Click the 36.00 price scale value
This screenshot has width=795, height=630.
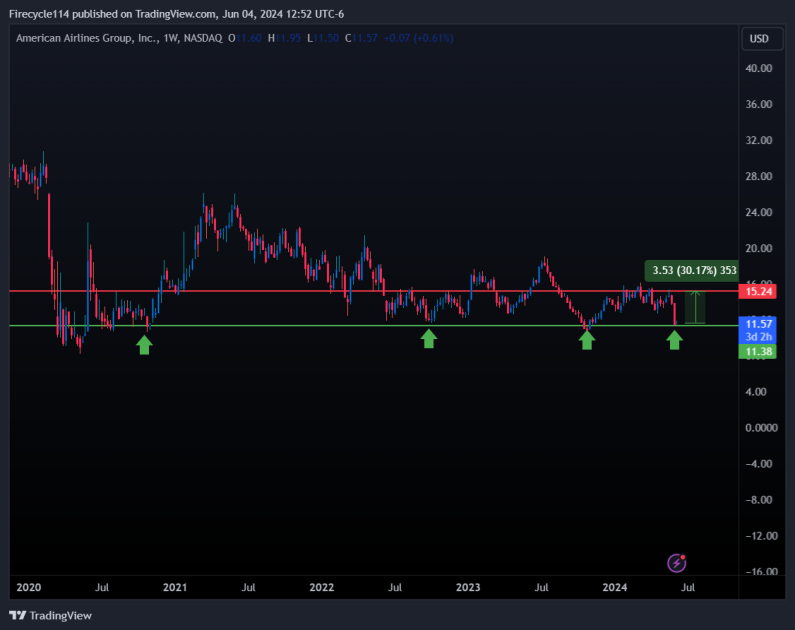758,104
